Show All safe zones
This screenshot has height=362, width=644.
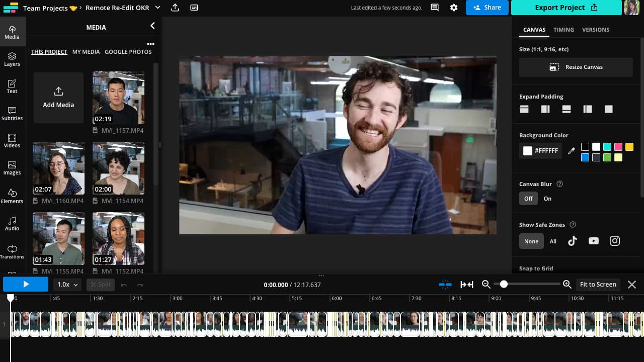pos(553,241)
